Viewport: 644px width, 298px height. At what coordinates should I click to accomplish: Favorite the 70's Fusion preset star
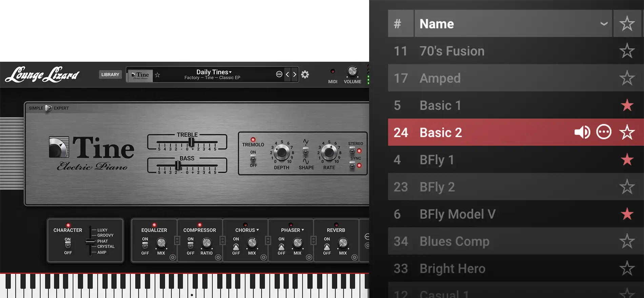[x=627, y=51]
